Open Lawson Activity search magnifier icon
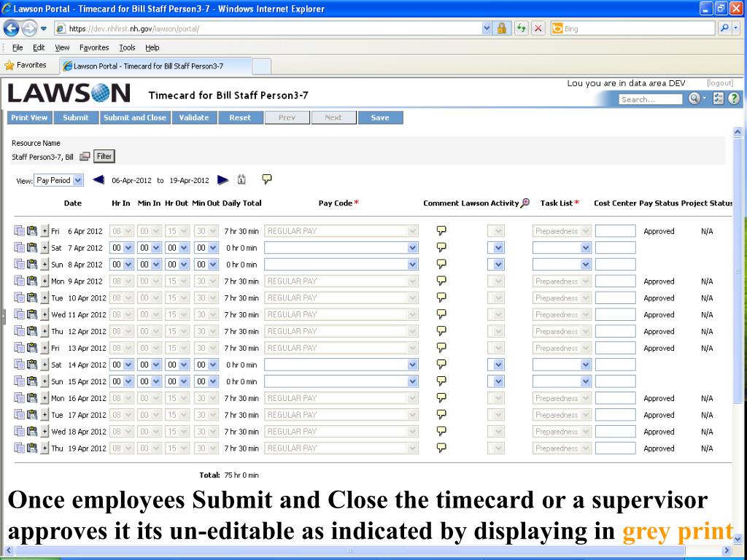This screenshot has width=747, height=560. coord(525,203)
